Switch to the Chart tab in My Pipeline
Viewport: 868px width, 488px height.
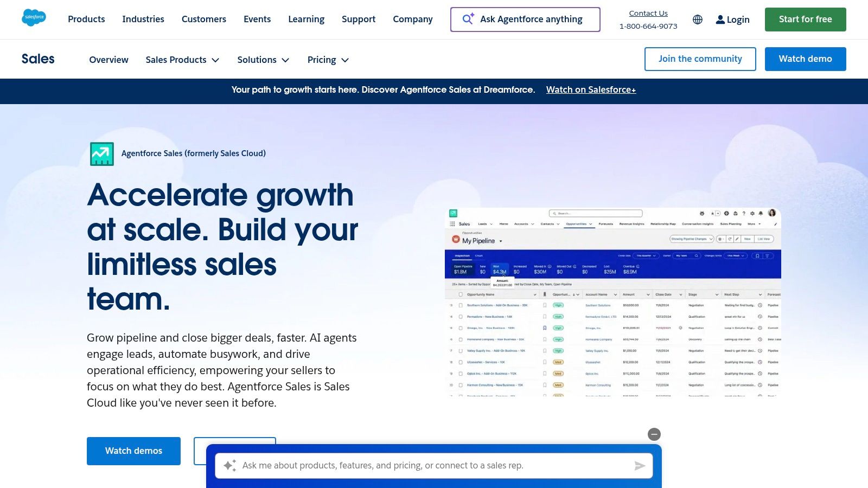pyautogui.click(x=479, y=256)
